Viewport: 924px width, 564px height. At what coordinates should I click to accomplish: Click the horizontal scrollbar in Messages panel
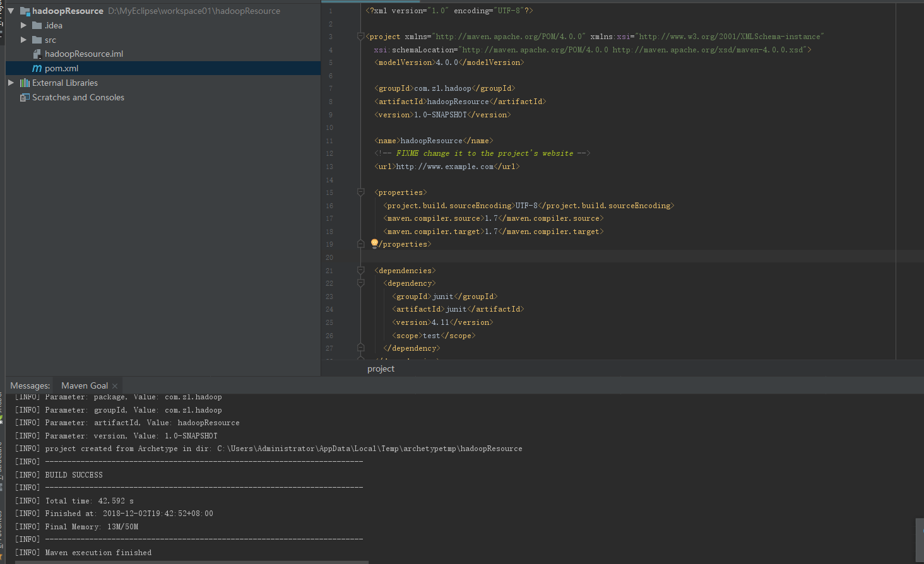189,561
